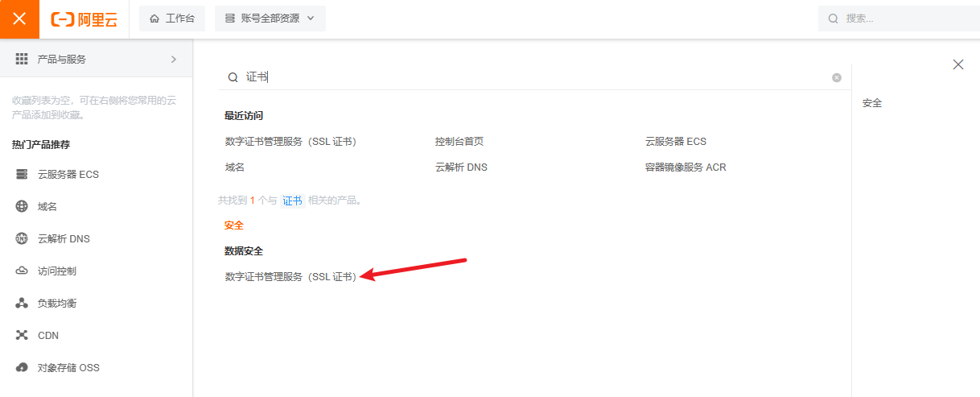Image resolution: width=980 pixels, height=397 pixels.
Task: Click the 负载均衡 icon in sidebar
Action: [22, 304]
